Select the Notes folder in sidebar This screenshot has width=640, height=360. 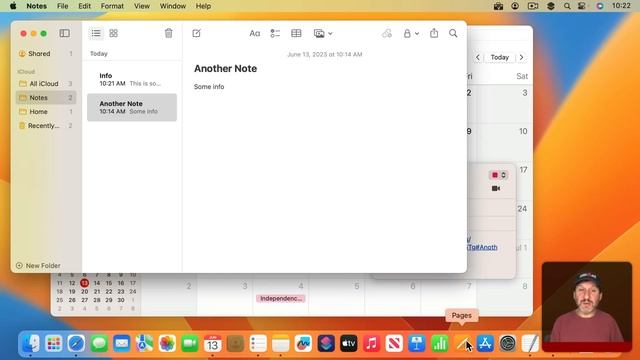pyautogui.click(x=46, y=98)
